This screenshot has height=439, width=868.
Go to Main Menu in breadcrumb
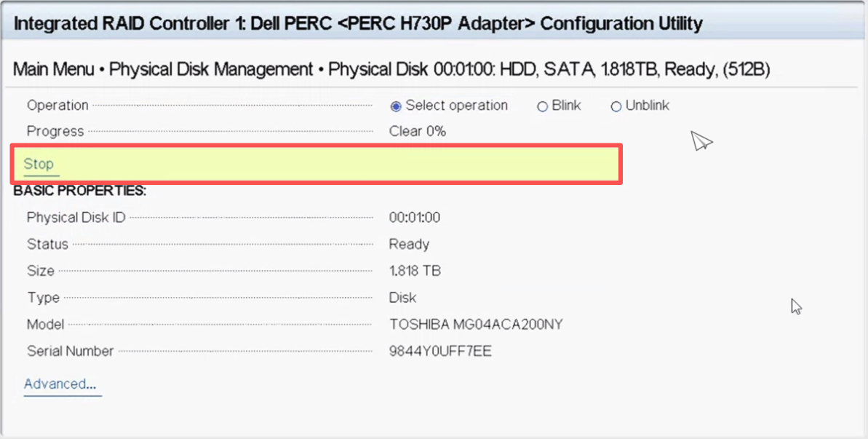coord(54,70)
